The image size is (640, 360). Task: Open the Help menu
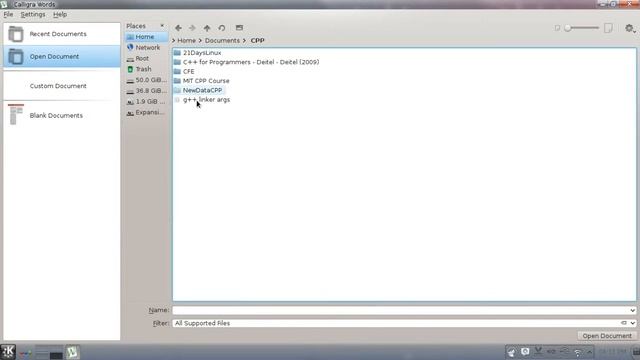coord(60,14)
